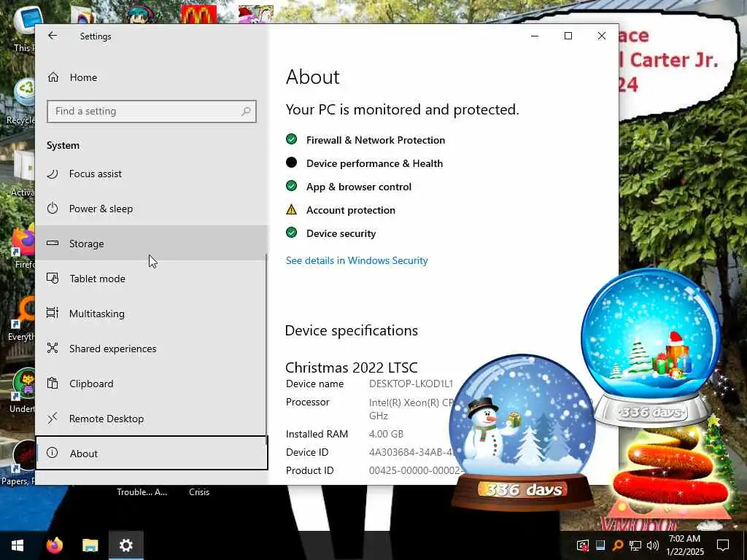Click the Power & sleep power icon
This screenshot has width=747, height=560.
point(53,208)
